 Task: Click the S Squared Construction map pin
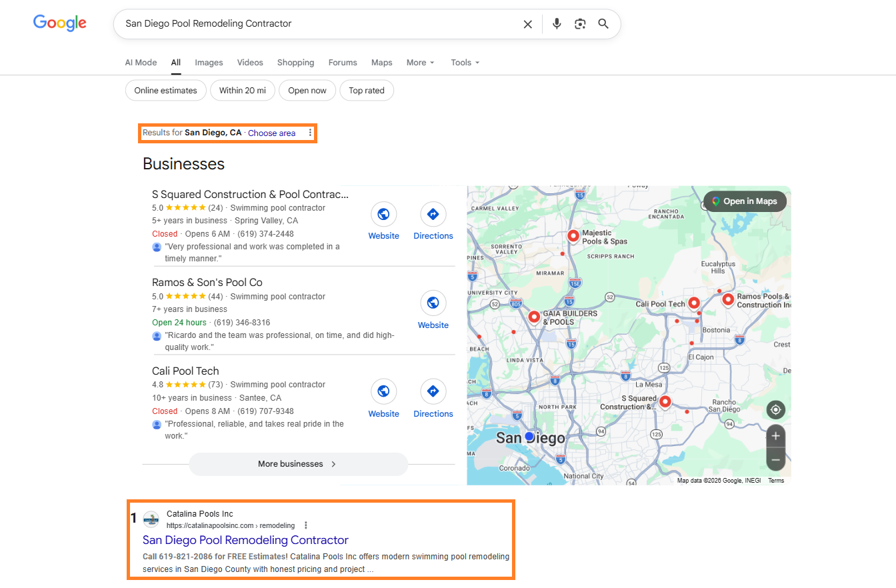click(665, 402)
